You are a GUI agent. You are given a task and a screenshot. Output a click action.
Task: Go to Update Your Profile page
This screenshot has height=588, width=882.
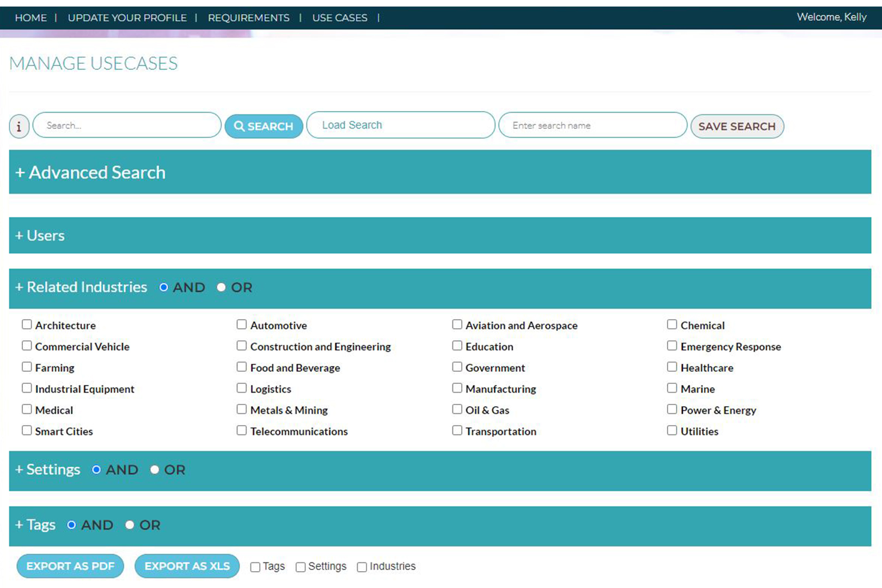pos(127,18)
